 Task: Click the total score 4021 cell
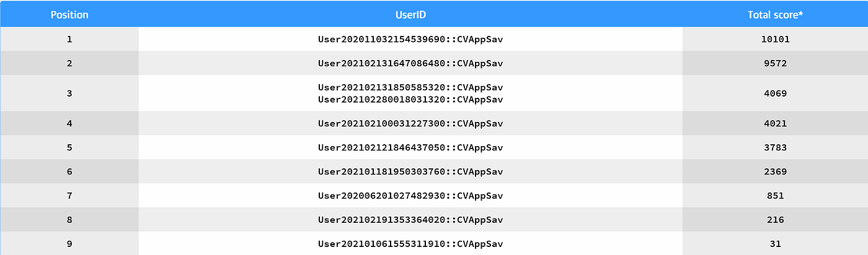pyautogui.click(x=775, y=123)
